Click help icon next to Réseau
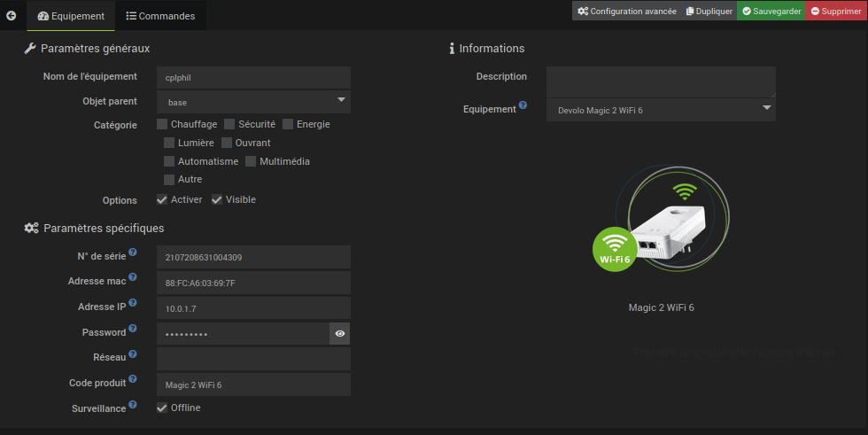Viewport: 868px width, 435px height. pos(133,353)
